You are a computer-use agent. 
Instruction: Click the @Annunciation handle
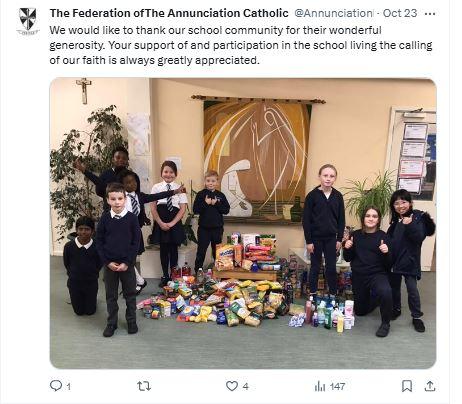334,13
